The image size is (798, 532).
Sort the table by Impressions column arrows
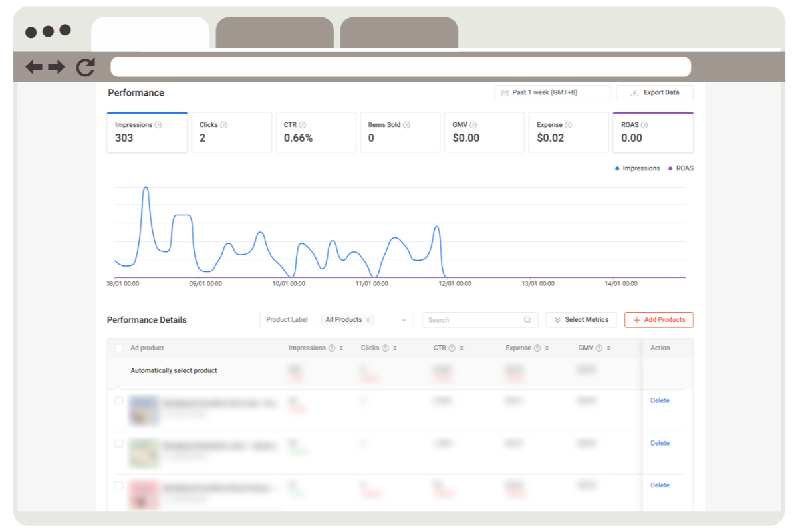coord(341,348)
